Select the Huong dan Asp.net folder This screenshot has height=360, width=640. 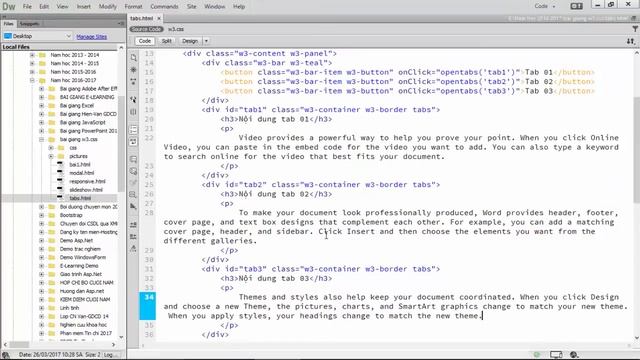(82, 291)
